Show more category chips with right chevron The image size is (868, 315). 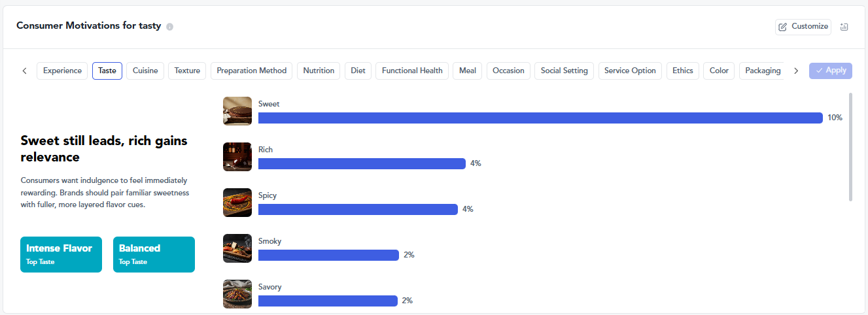point(796,71)
